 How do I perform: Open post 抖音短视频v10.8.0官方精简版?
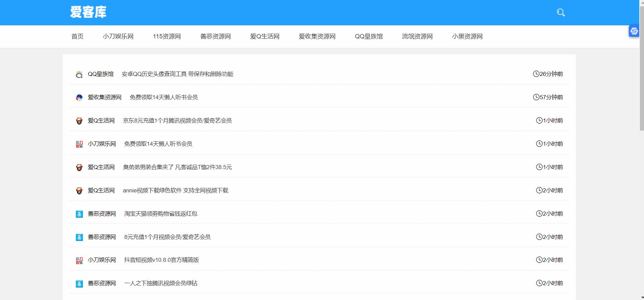[x=161, y=260]
